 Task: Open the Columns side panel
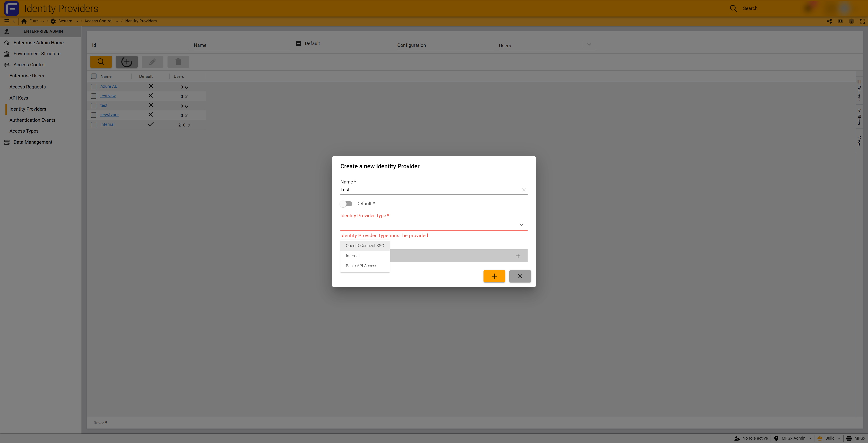tap(859, 91)
